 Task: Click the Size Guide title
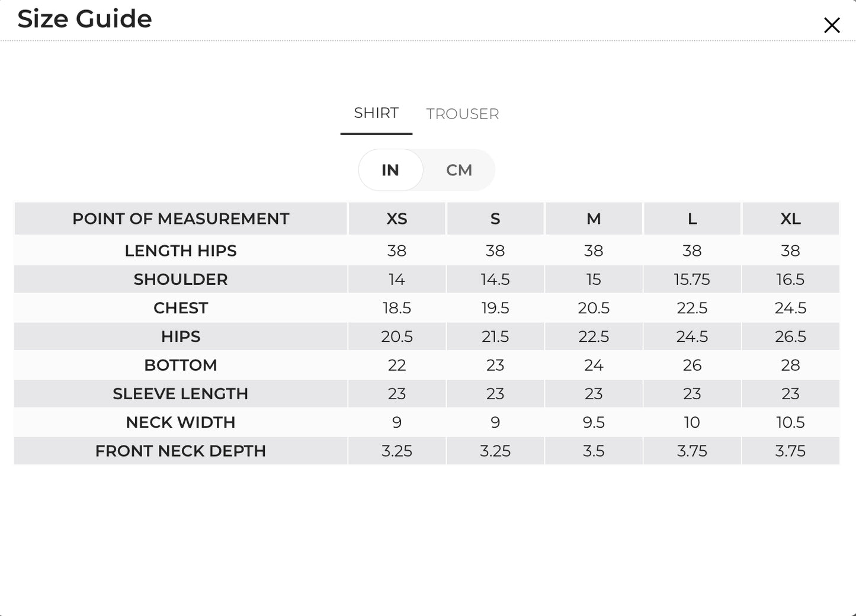(x=85, y=19)
